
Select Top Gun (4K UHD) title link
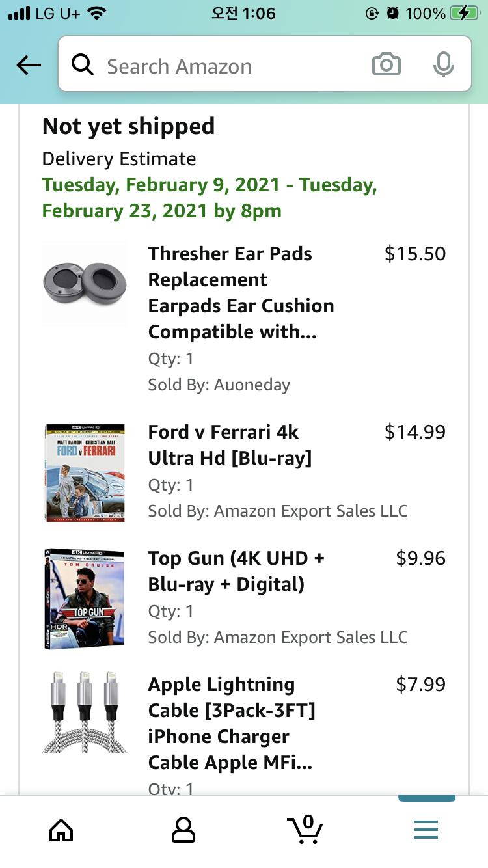[x=236, y=571]
